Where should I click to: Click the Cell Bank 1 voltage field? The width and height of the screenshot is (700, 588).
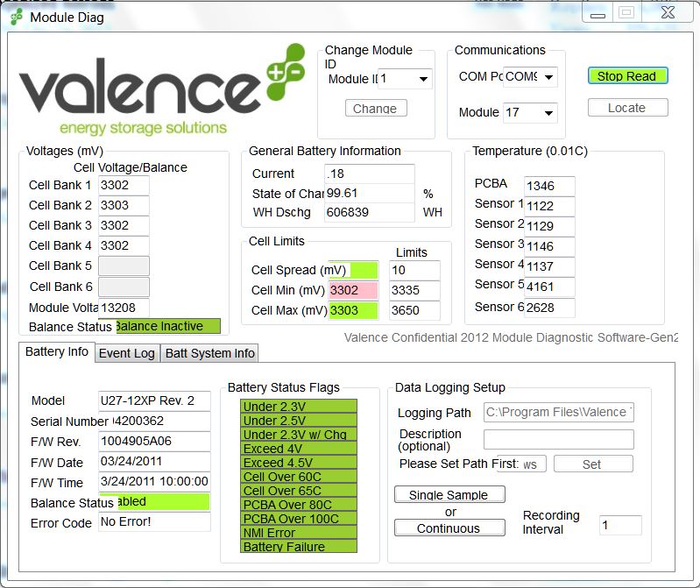click(x=124, y=185)
